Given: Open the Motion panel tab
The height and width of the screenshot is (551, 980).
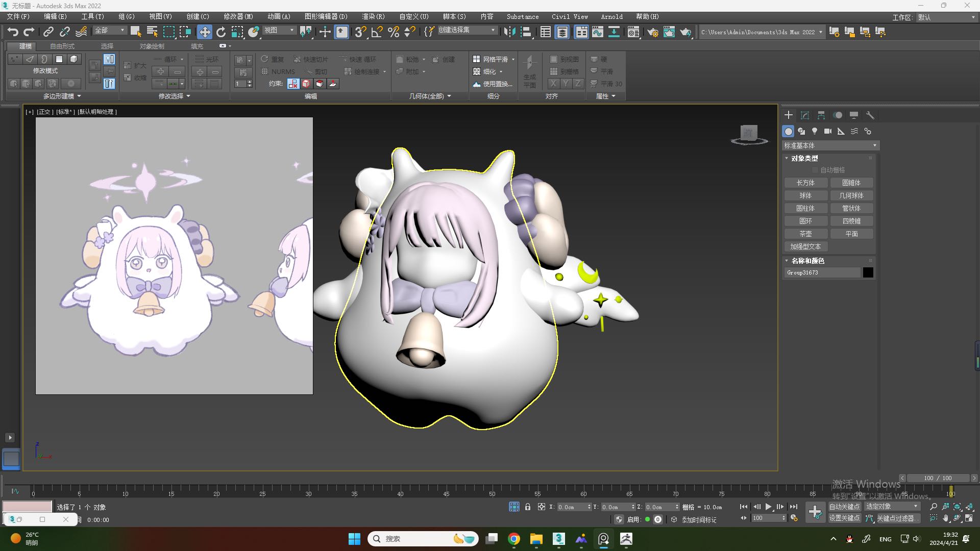Looking at the screenshot, I should 838,115.
